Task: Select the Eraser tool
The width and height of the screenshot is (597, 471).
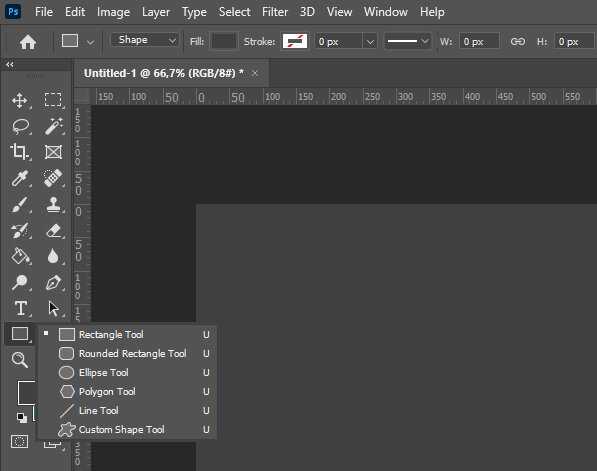Action: click(53, 230)
